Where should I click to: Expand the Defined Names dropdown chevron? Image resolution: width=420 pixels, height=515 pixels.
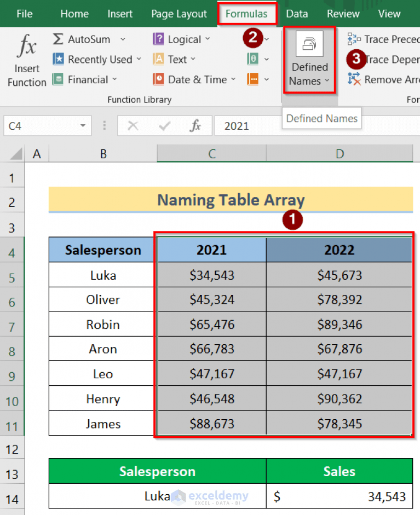327,80
